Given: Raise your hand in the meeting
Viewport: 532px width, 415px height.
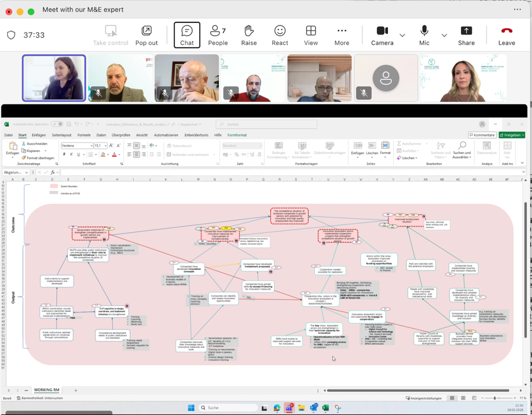Looking at the screenshot, I should point(249,35).
